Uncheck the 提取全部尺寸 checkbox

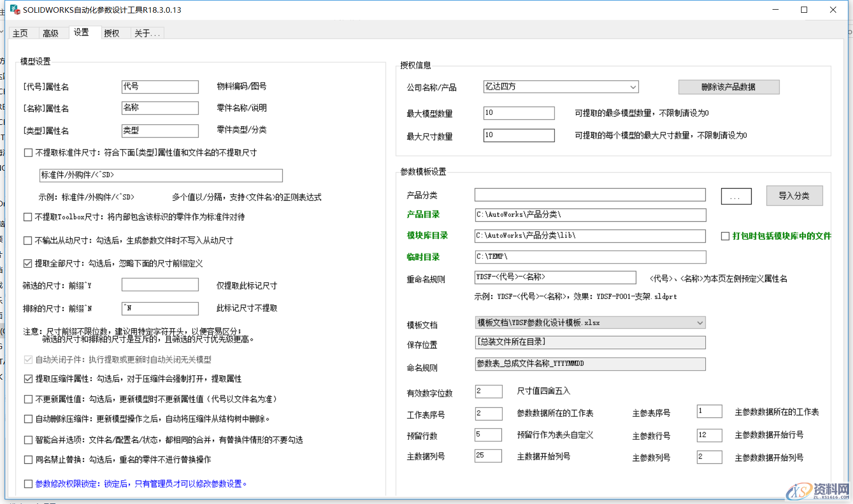[28, 263]
